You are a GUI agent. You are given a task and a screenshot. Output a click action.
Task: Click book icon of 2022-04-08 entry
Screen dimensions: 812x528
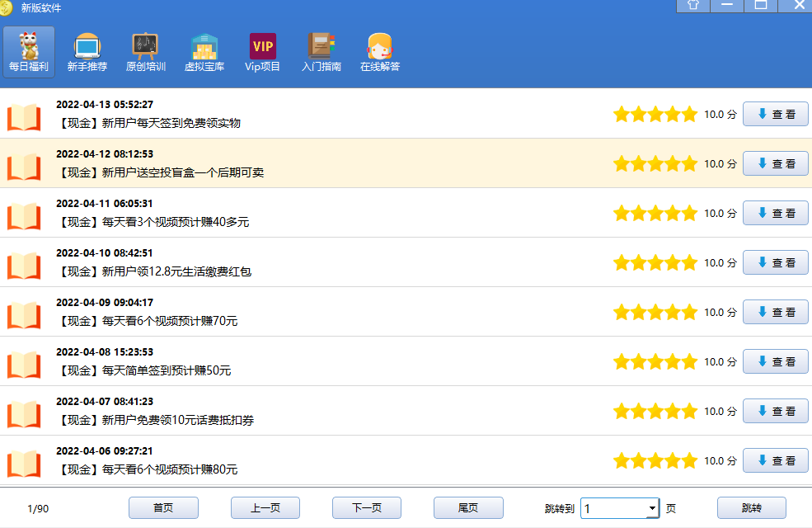pyautogui.click(x=24, y=364)
